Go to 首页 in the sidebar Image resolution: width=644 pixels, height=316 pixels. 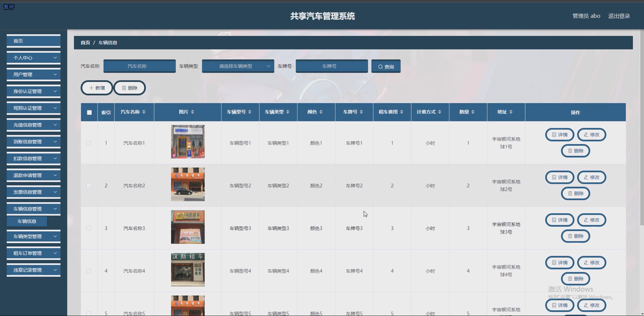(x=34, y=41)
